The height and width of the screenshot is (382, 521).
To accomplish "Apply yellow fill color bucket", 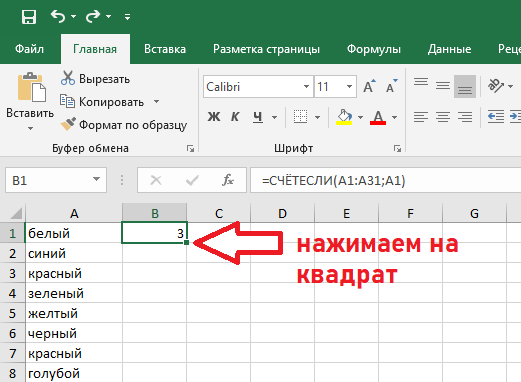I will 344,117.
